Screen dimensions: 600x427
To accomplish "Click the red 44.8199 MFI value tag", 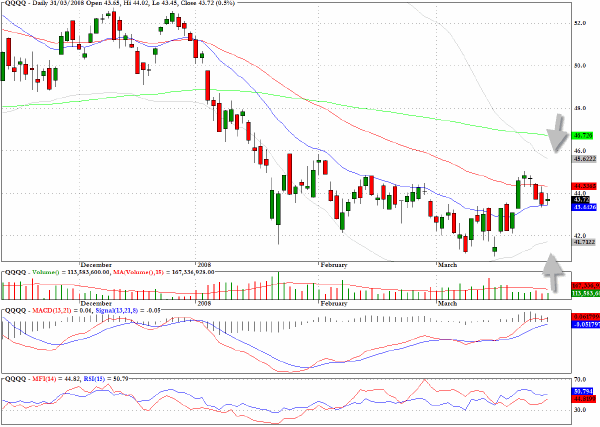I will tap(584, 399).
